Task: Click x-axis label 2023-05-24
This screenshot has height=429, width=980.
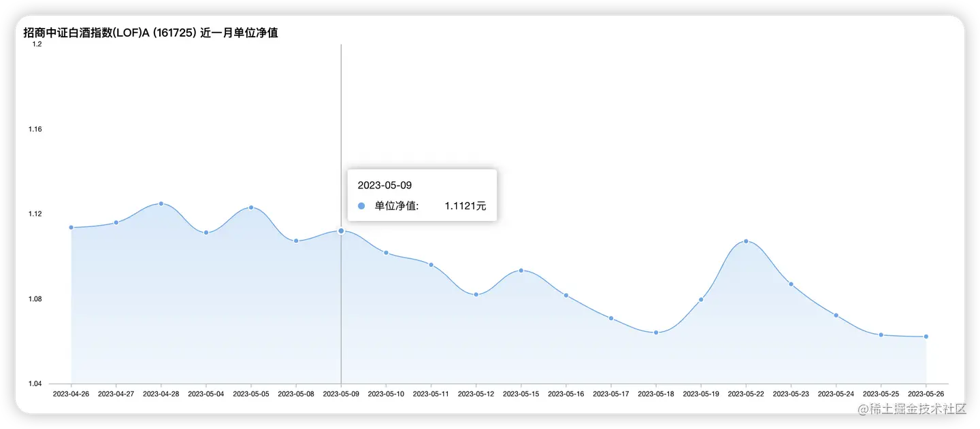Action: pyautogui.click(x=836, y=394)
